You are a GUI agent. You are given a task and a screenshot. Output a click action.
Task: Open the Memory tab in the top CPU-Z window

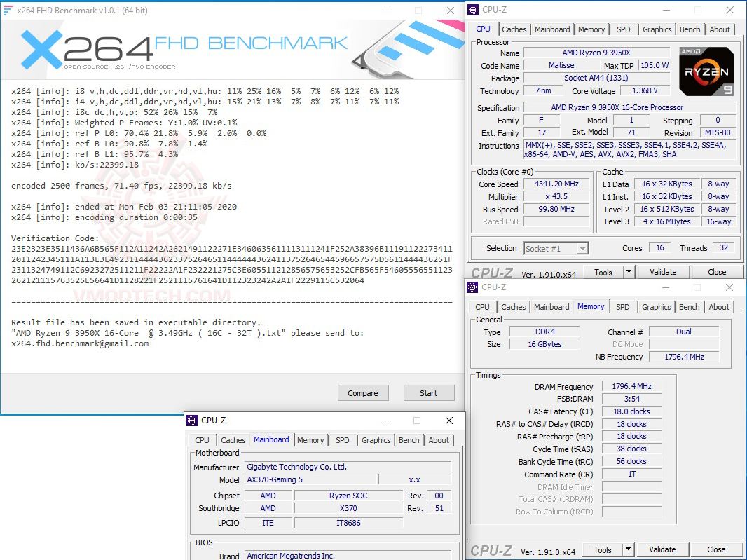tap(591, 29)
